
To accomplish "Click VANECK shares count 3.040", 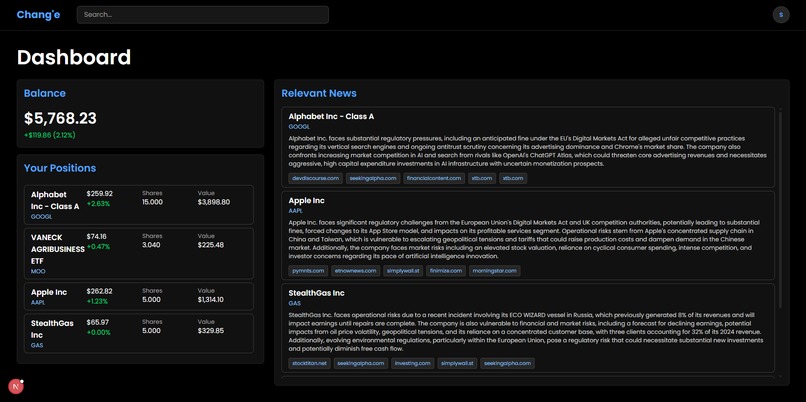I will tap(151, 245).
